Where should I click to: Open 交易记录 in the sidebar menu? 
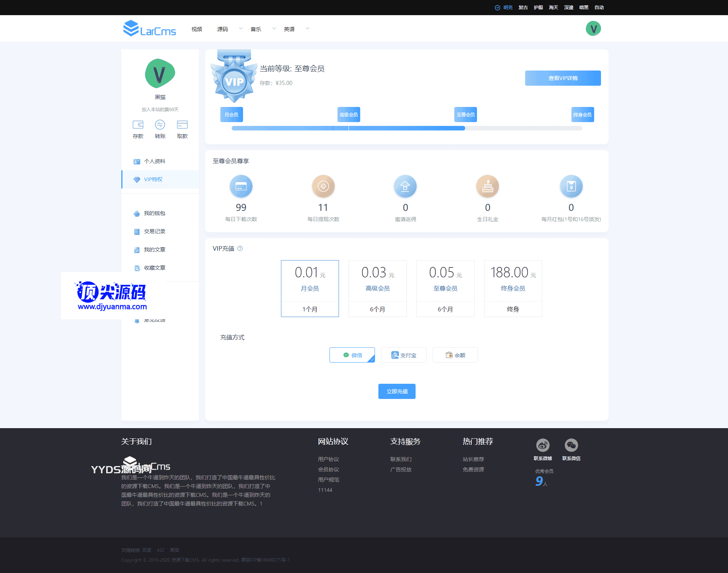[154, 232]
